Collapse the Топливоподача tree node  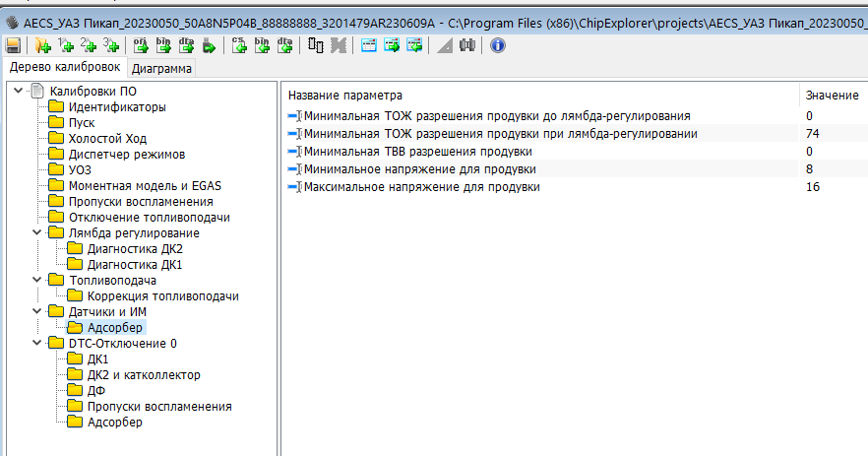(37, 281)
